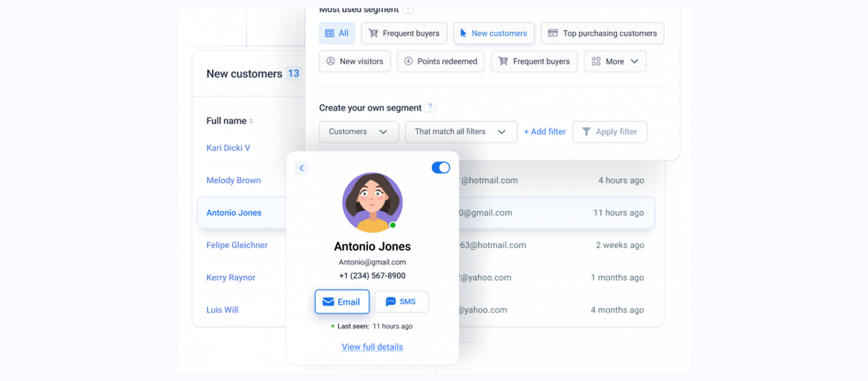Click Antonio Jones' avatar picture
Screen dimensions: 868x381
[372, 203]
